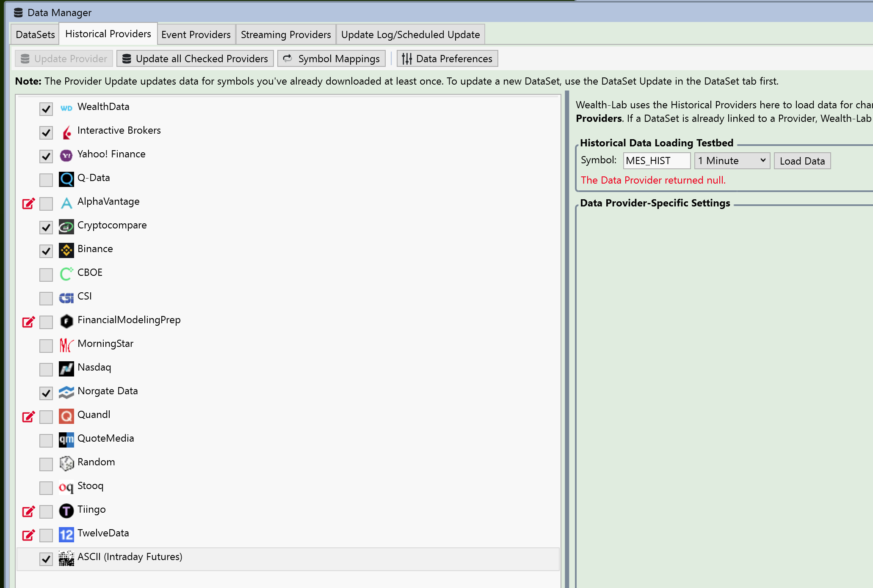This screenshot has height=588, width=873.
Task: Click the Nasdaq logo icon
Action: click(66, 369)
